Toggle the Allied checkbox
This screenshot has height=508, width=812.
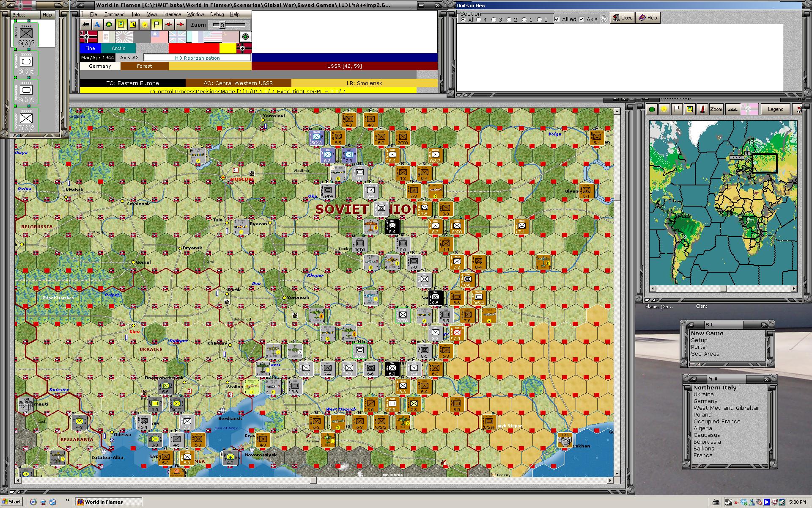(557, 19)
